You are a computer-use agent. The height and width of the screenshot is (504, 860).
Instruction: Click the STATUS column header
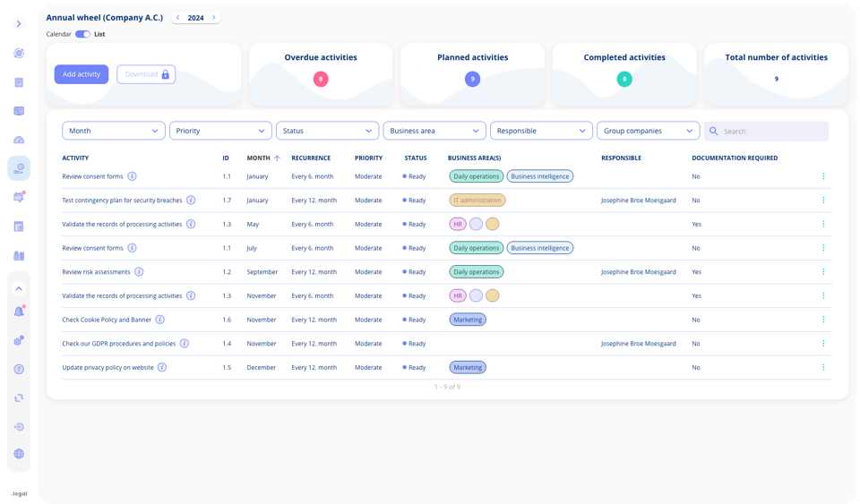tap(416, 158)
